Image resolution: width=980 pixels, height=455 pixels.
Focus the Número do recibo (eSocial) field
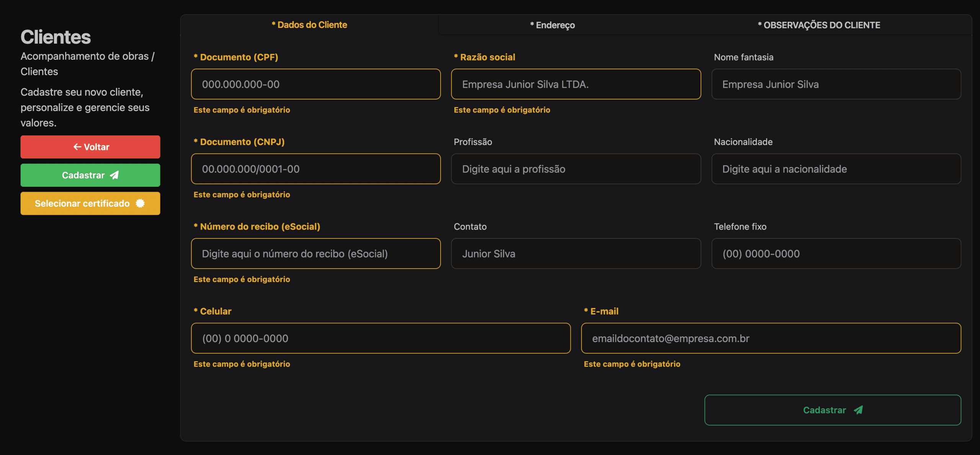(x=315, y=254)
